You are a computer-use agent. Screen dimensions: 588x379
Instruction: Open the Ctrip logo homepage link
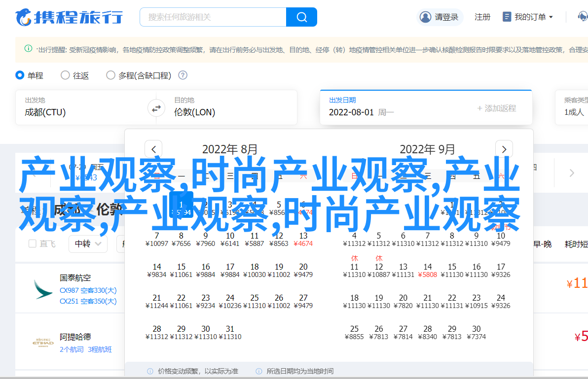pyautogui.click(x=69, y=17)
